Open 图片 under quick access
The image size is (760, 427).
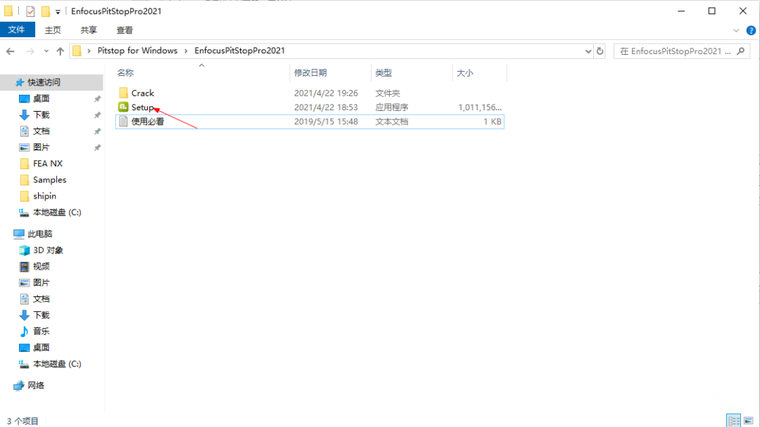[x=41, y=147]
